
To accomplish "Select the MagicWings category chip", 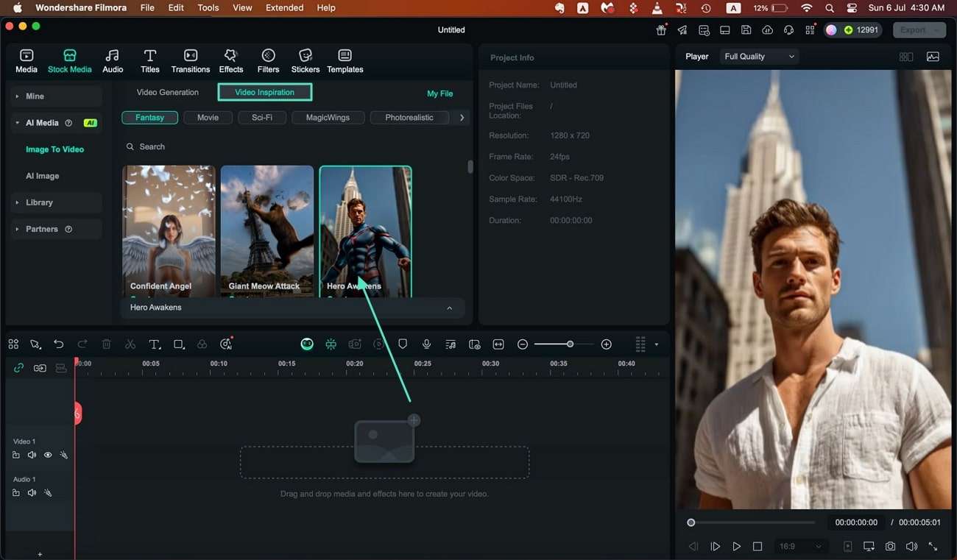I will coord(328,118).
